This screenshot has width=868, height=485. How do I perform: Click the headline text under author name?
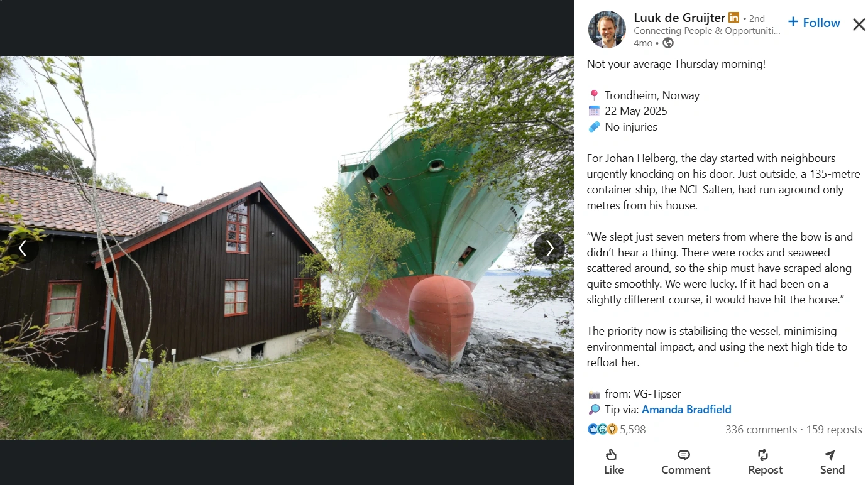point(707,31)
